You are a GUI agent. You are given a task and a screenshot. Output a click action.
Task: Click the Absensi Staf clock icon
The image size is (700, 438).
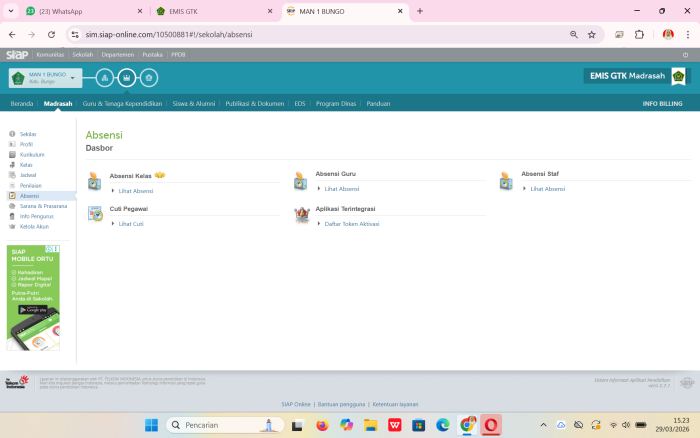pyautogui.click(x=506, y=181)
